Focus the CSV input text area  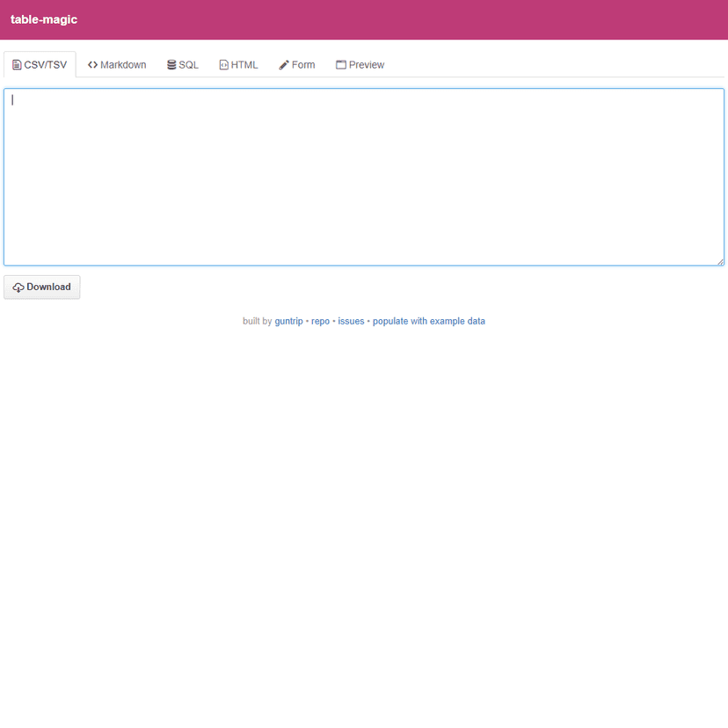click(x=363, y=176)
